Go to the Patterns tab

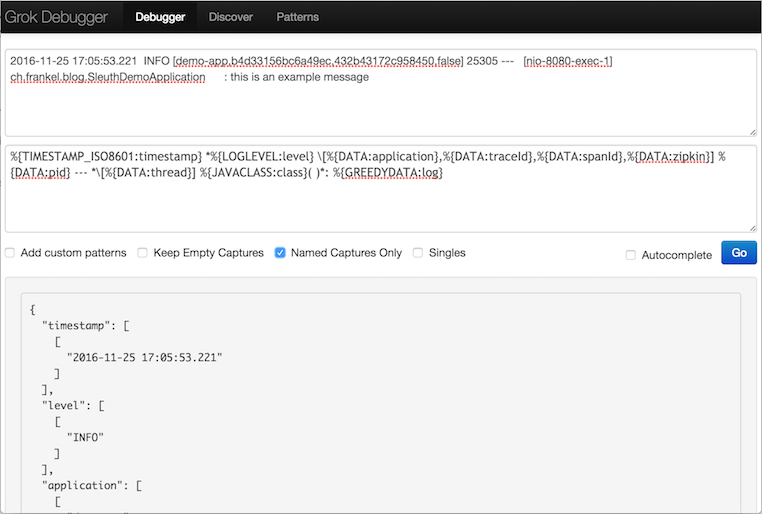pyautogui.click(x=298, y=17)
